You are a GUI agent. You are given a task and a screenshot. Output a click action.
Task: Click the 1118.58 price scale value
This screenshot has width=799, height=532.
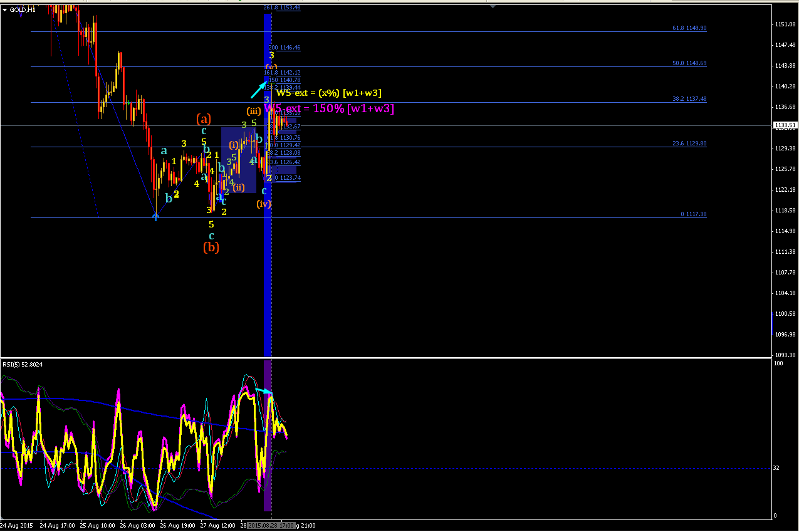tap(786, 210)
